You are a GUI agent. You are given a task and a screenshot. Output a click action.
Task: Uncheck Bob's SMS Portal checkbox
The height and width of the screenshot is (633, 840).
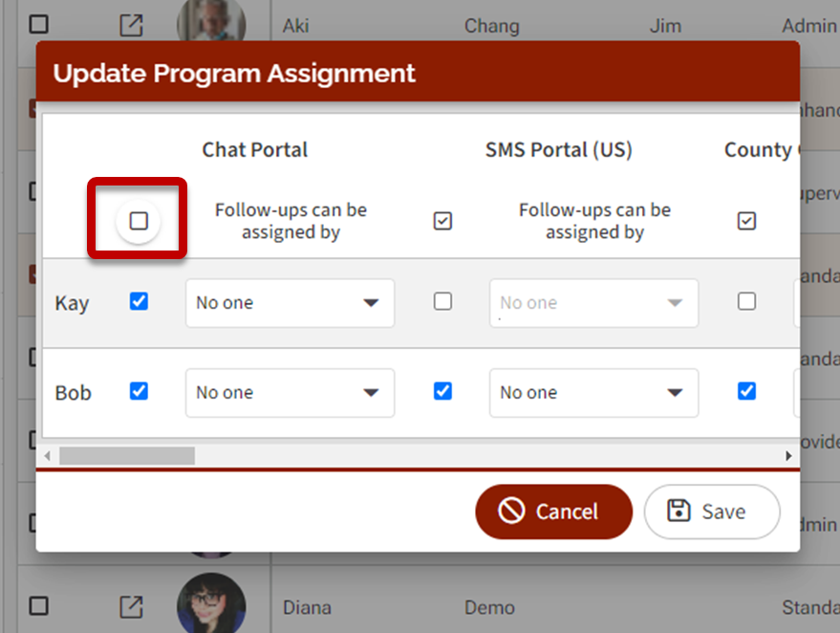[x=442, y=391]
